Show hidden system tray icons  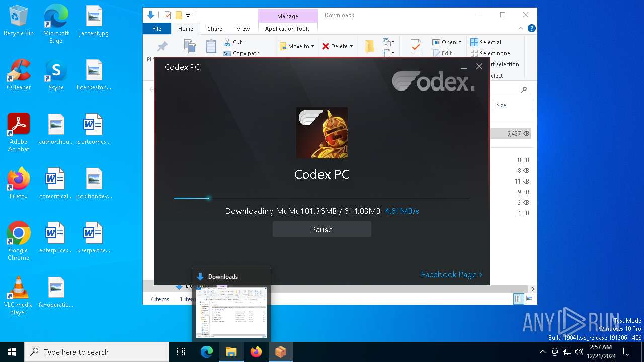(x=542, y=352)
